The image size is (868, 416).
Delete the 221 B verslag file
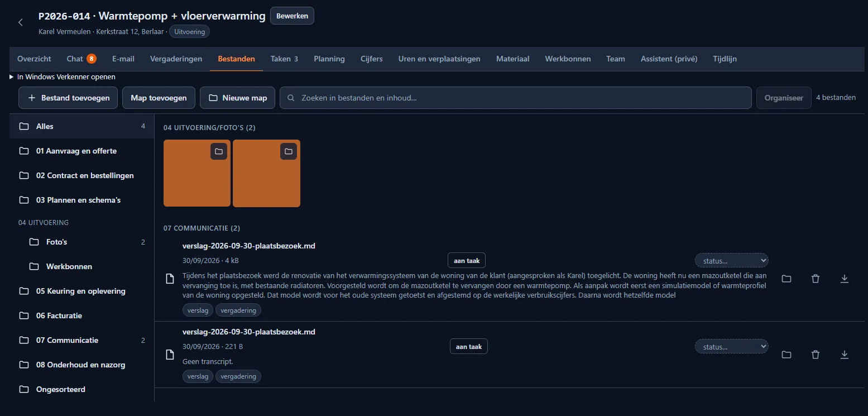816,355
